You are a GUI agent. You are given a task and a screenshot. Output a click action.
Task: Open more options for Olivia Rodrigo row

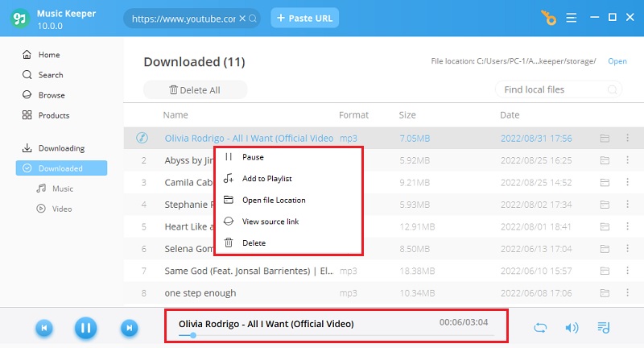coord(627,138)
